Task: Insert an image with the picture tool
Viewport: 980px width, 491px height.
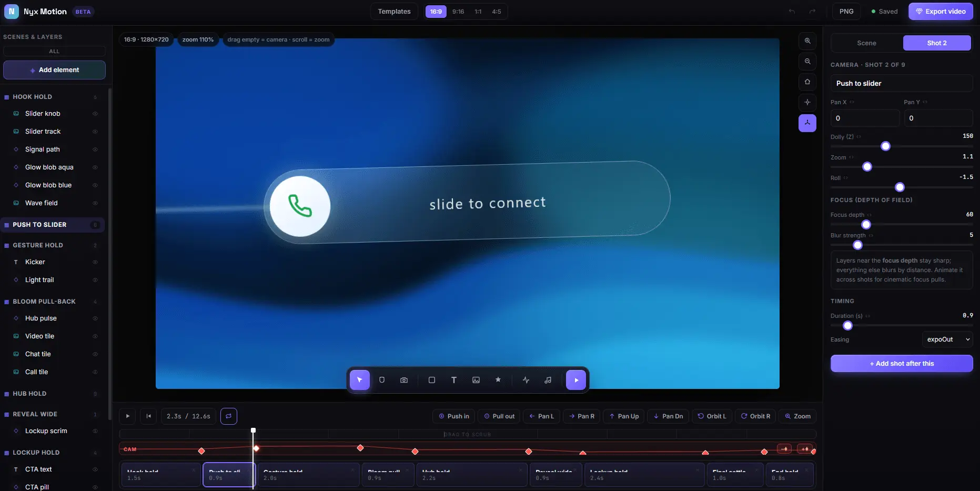Action: coord(476,380)
